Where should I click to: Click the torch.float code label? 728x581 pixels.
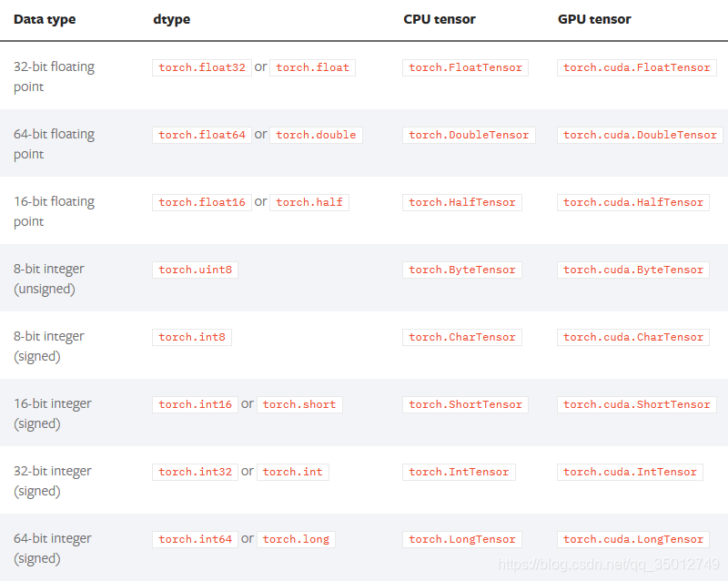point(312,68)
